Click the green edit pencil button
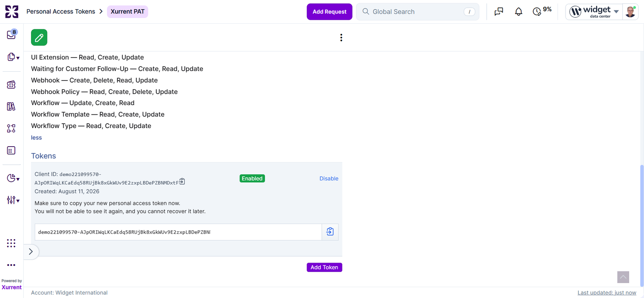 pos(39,37)
